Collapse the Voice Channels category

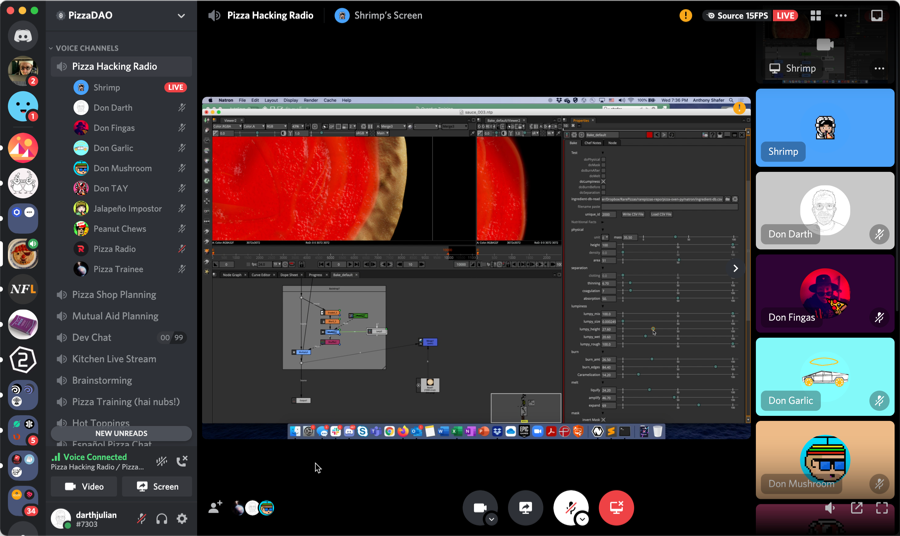pos(85,48)
